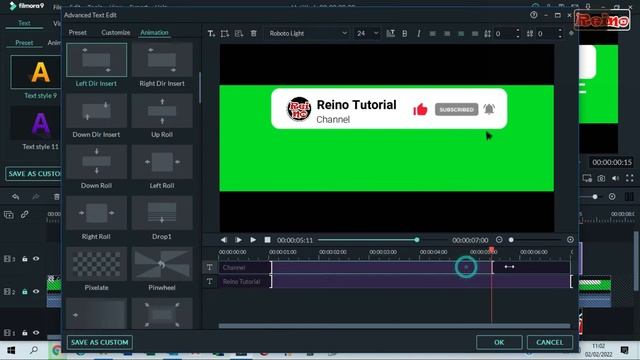Click the frame-by-frame play button

238,240
